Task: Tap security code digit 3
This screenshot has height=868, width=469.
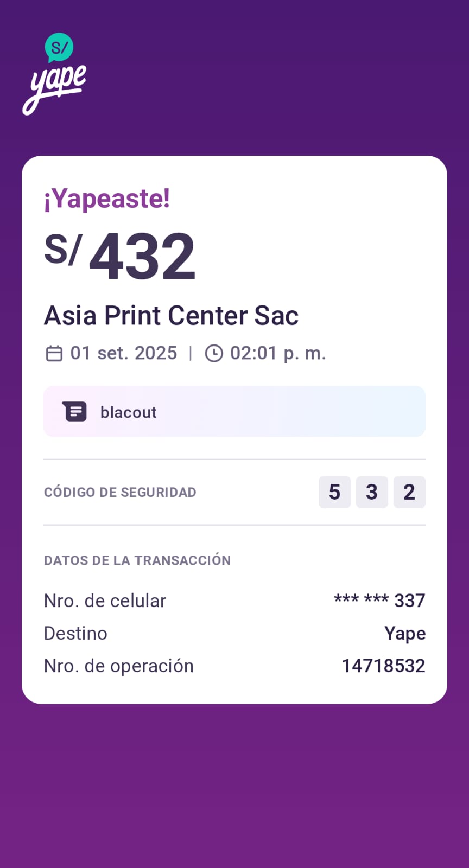Action: point(372,492)
